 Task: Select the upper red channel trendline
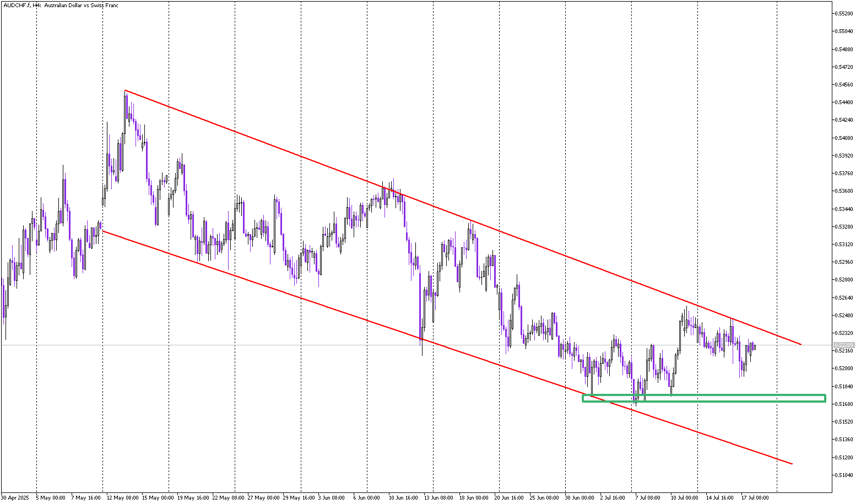tap(463, 217)
